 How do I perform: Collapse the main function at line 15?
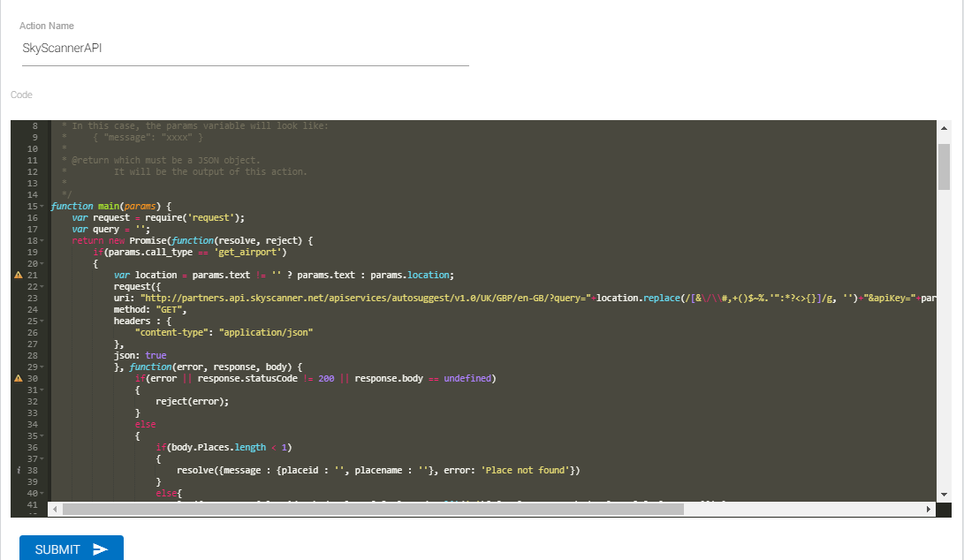pyautogui.click(x=43, y=207)
